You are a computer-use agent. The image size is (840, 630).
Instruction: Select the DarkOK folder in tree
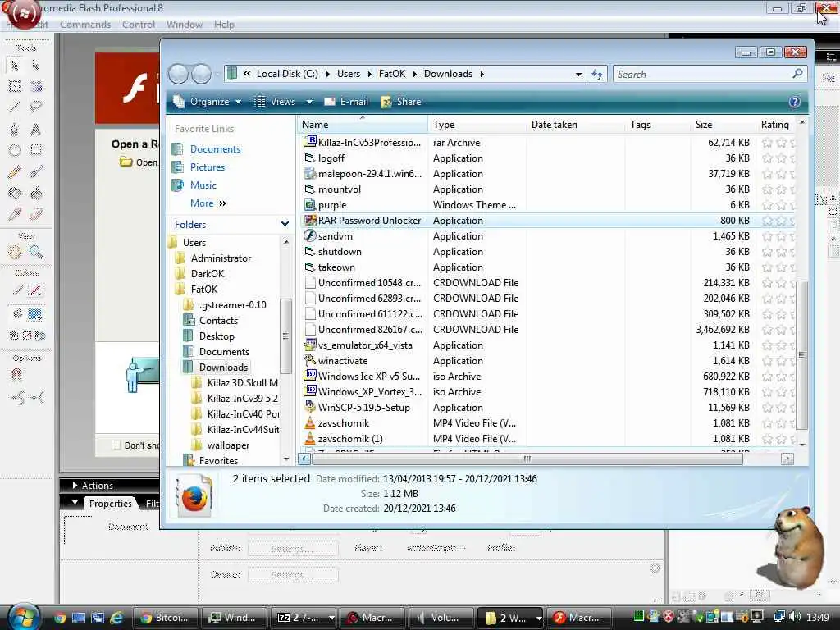point(208,274)
